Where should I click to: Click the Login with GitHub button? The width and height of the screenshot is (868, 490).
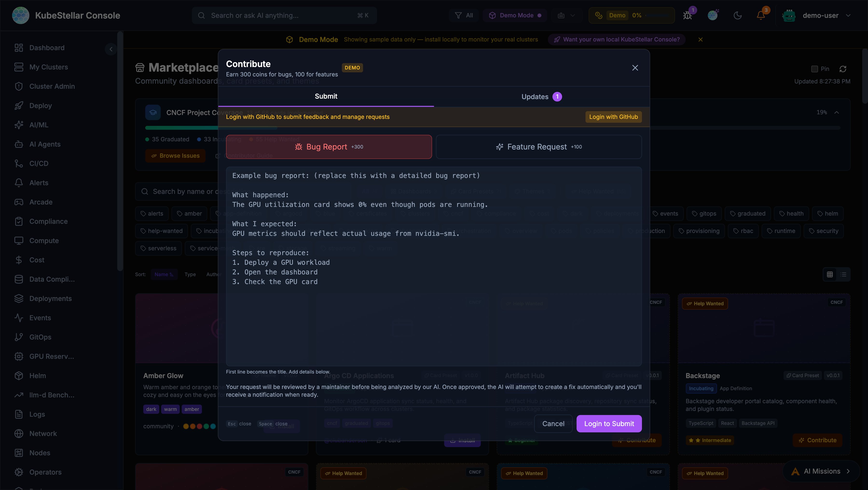coord(613,117)
